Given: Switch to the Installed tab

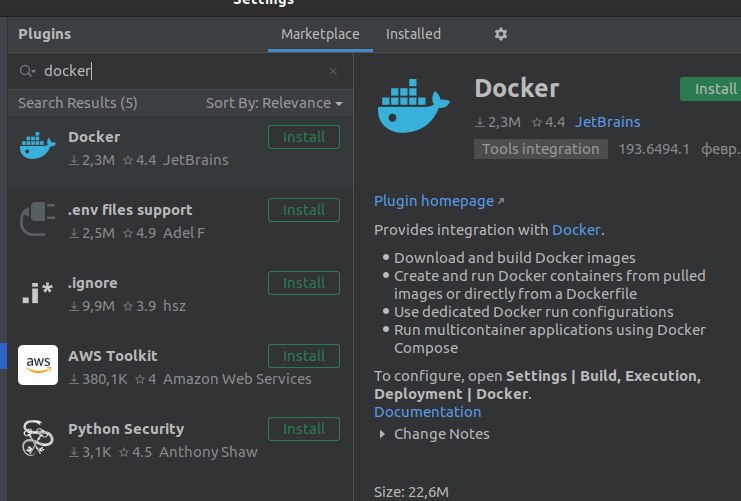Looking at the screenshot, I should pyautogui.click(x=414, y=34).
